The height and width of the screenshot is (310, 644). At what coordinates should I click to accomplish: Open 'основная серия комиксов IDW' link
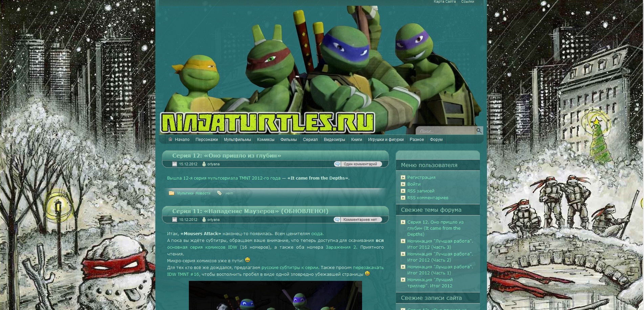coord(202,247)
